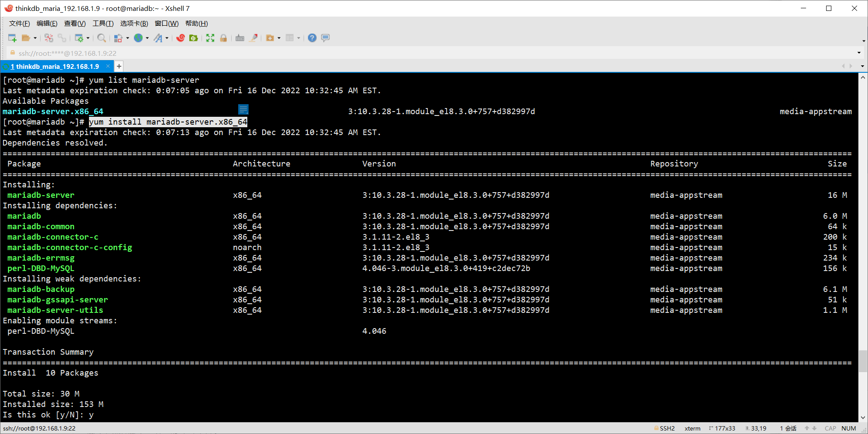Click the 'mariadb-gssapi-server' package name
The height and width of the screenshot is (434, 868).
click(x=58, y=300)
